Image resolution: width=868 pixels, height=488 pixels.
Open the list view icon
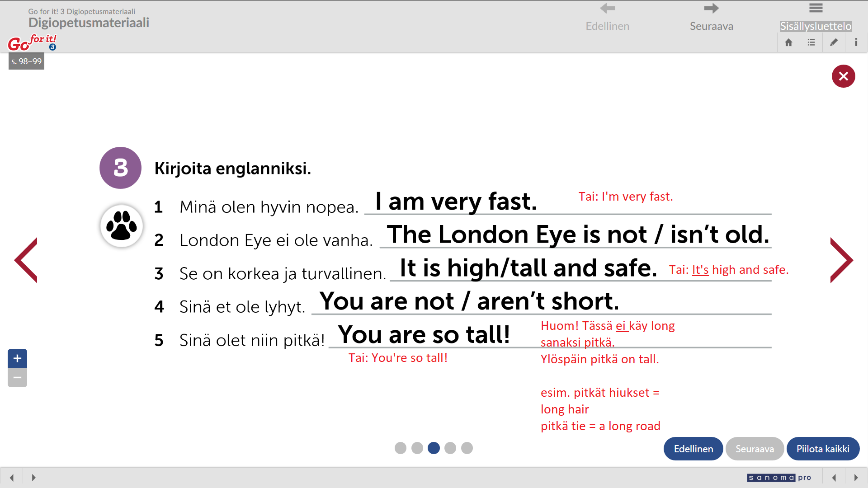click(811, 42)
